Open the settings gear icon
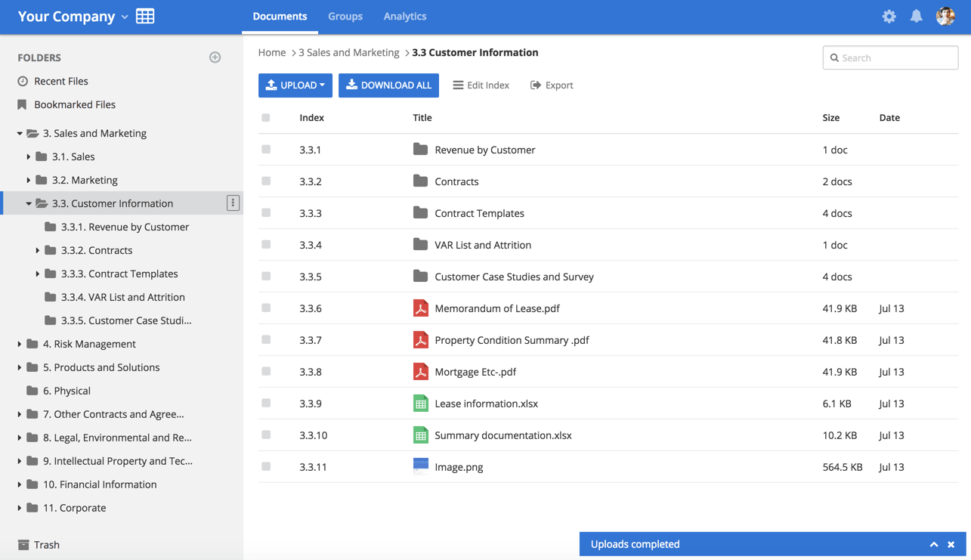This screenshot has width=971, height=560. point(889,16)
